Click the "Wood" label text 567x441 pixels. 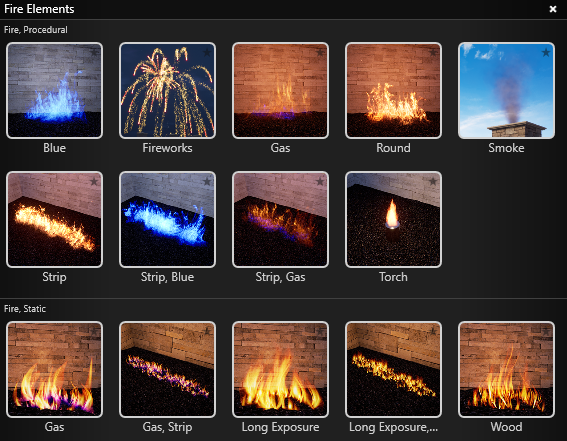pos(506,427)
